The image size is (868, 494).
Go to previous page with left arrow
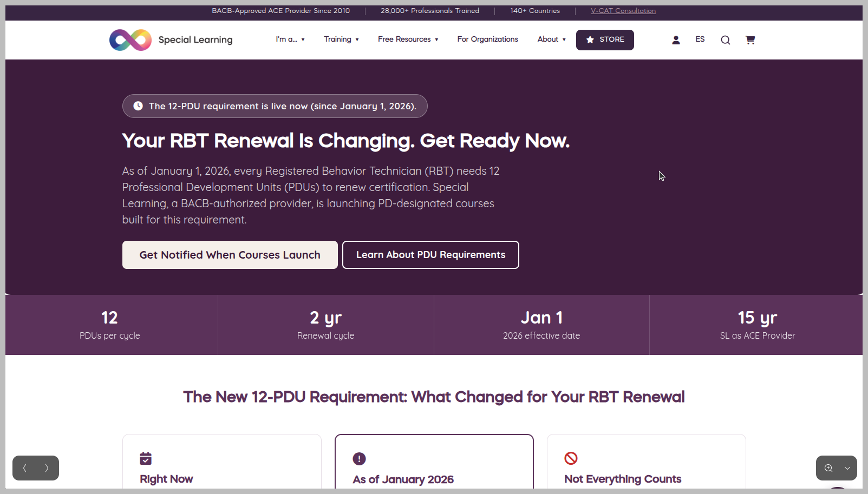point(24,468)
